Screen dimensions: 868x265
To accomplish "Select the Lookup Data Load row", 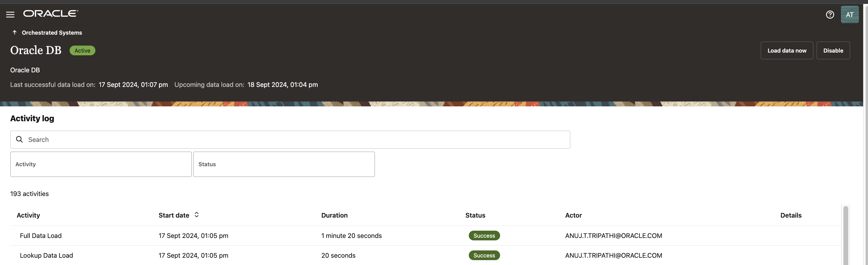I will 426,255.
